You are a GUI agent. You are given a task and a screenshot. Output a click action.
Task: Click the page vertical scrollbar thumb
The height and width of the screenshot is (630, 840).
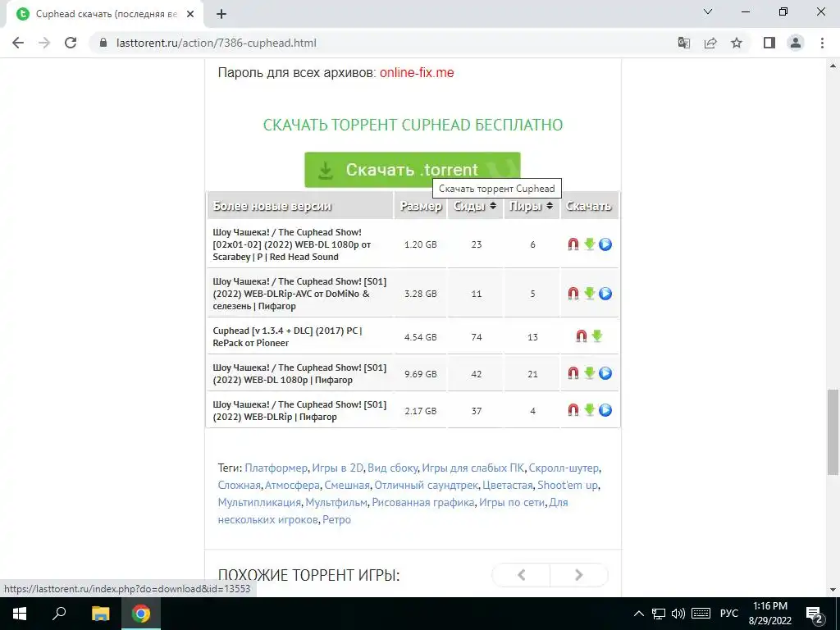click(x=833, y=431)
